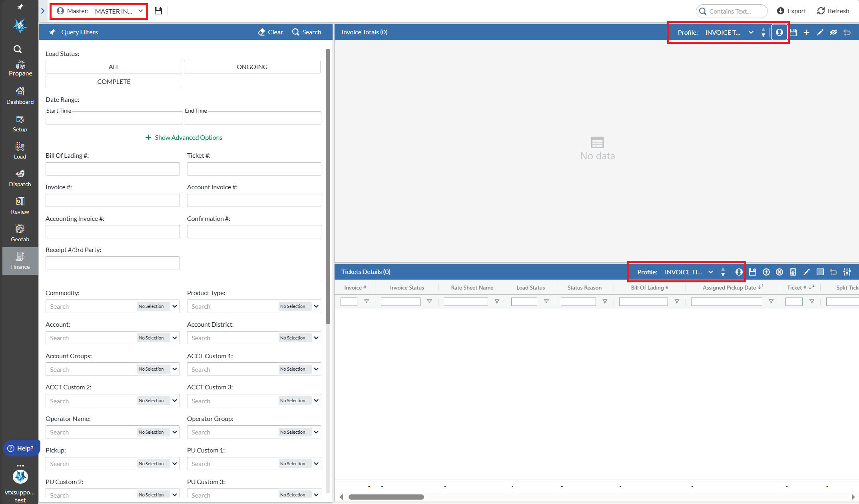Open the Review sidebar item

(x=20, y=205)
